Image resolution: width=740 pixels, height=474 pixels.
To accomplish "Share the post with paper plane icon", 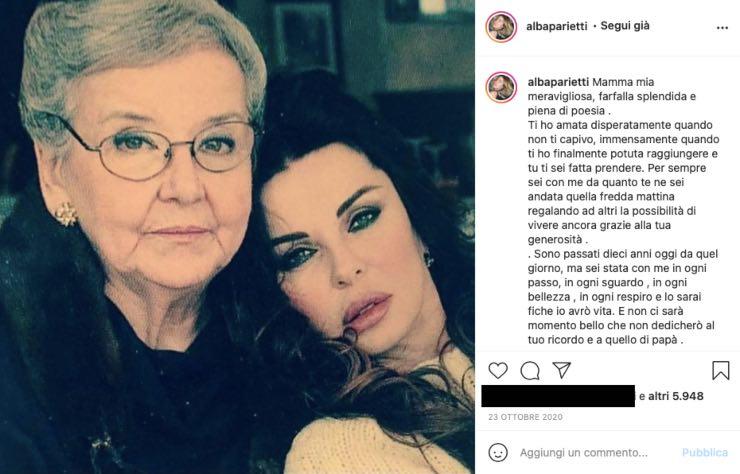I will coord(562,370).
